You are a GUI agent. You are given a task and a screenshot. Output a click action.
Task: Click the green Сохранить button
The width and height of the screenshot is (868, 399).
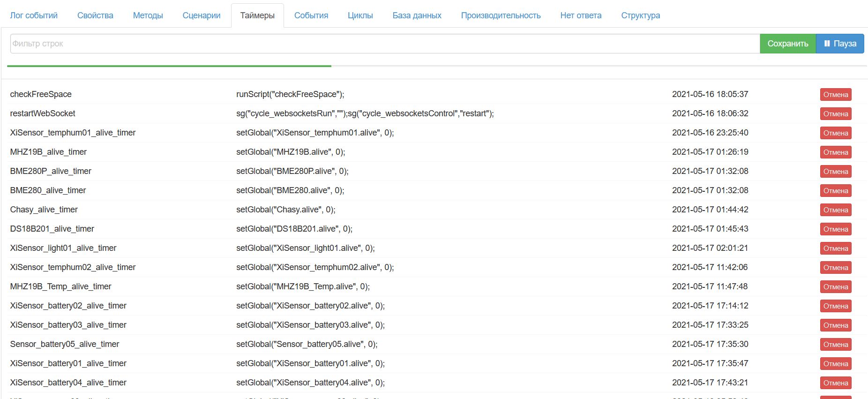[x=787, y=44]
